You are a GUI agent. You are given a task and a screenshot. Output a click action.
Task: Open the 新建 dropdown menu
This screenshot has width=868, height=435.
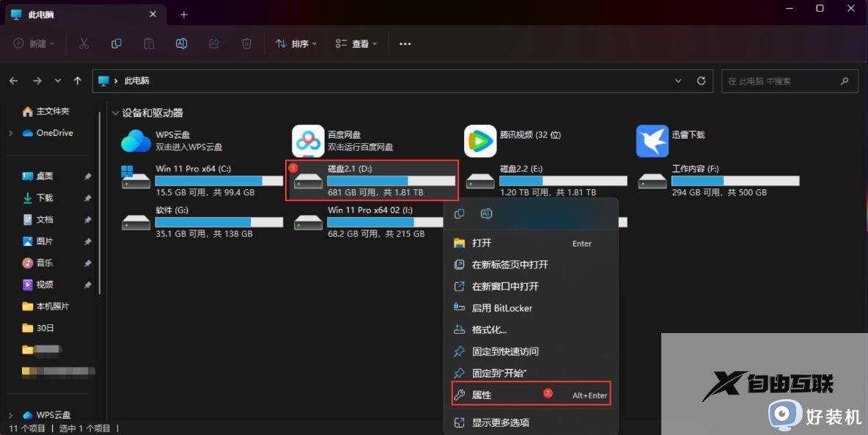32,43
